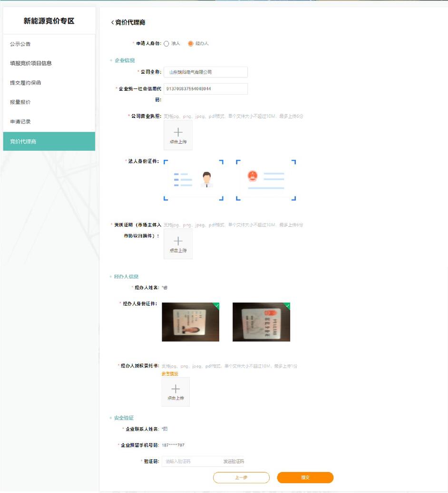Screen dimensions: 448x493
Task: Select the 经办人 radio button
Action: (x=191, y=44)
